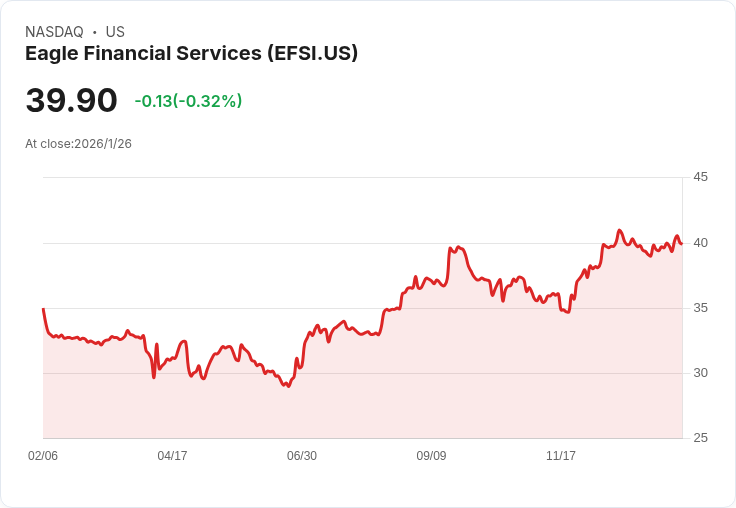Click the leftmost starting point of the price line
This screenshot has height=508, width=736.
coord(43,309)
